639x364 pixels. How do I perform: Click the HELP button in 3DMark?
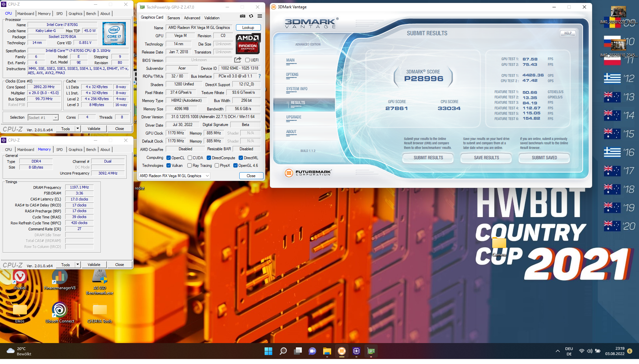[568, 33]
